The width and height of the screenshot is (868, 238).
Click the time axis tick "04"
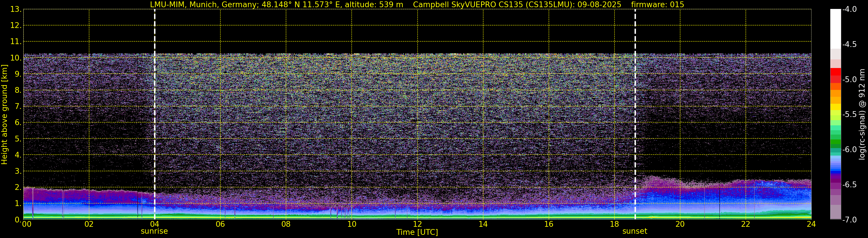point(155,224)
